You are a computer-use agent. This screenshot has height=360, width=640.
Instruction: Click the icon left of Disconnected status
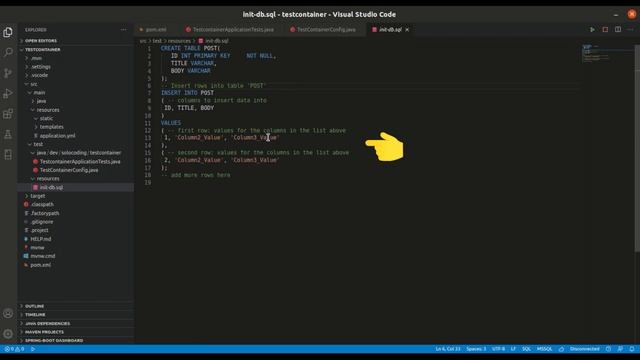[561, 349]
